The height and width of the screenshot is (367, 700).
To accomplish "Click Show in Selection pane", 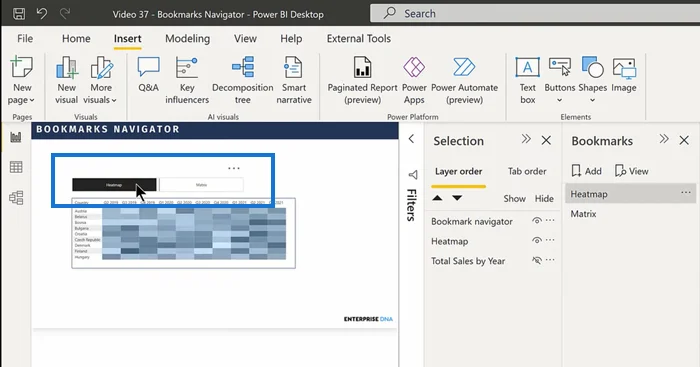I will pos(514,199).
